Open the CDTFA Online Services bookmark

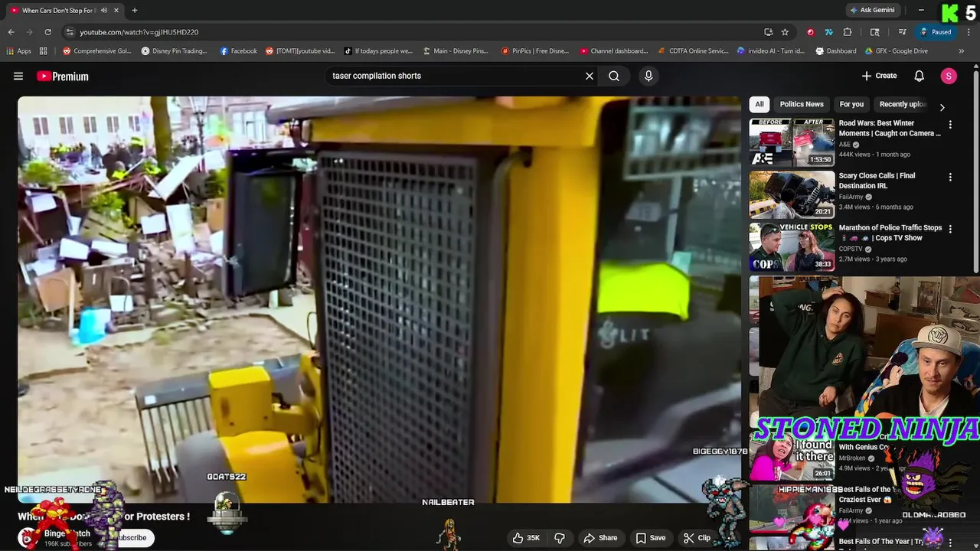[x=693, y=51]
